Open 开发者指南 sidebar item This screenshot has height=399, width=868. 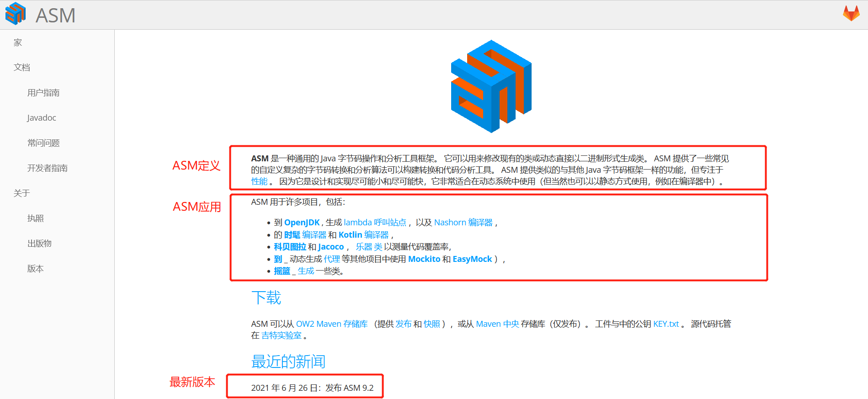click(48, 168)
